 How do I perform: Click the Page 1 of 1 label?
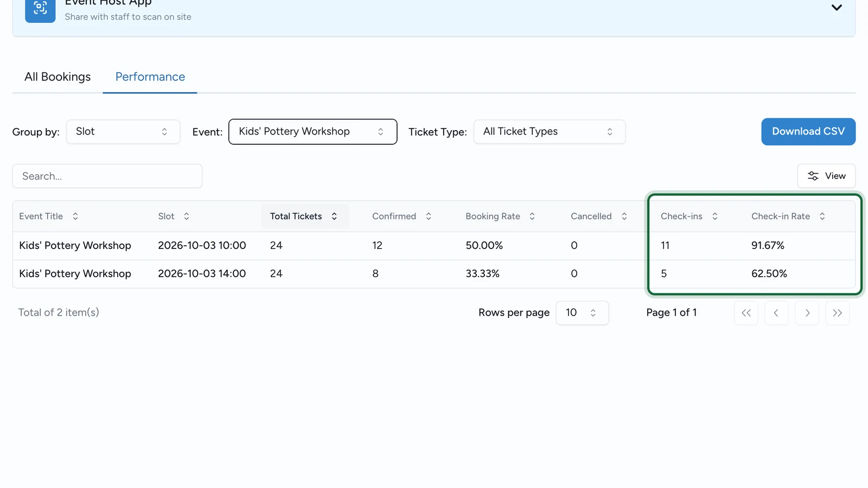pyautogui.click(x=672, y=312)
